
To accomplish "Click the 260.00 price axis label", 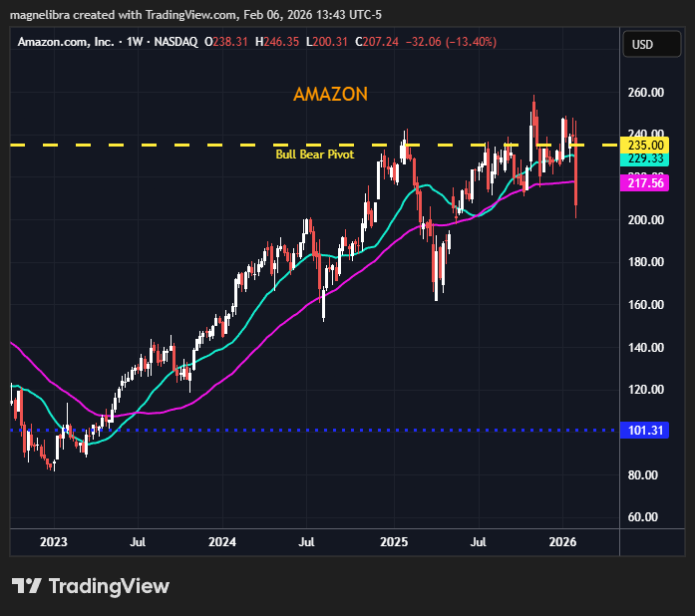I will [x=646, y=93].
